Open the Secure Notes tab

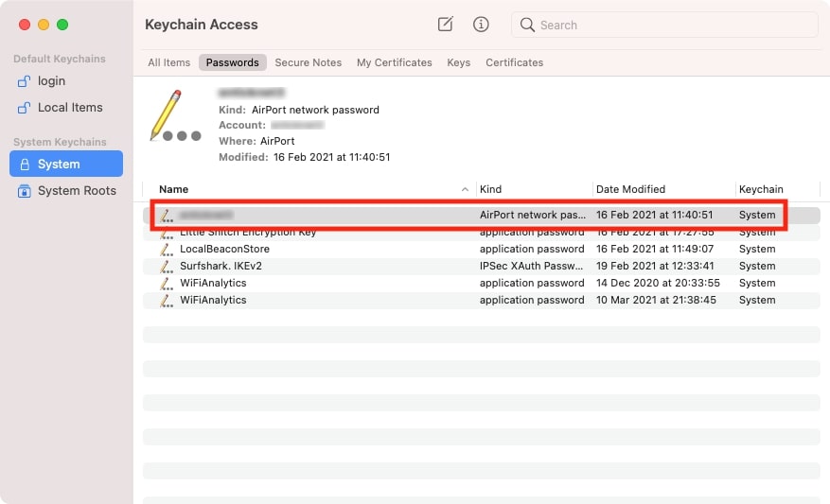[x=309, y=62]
